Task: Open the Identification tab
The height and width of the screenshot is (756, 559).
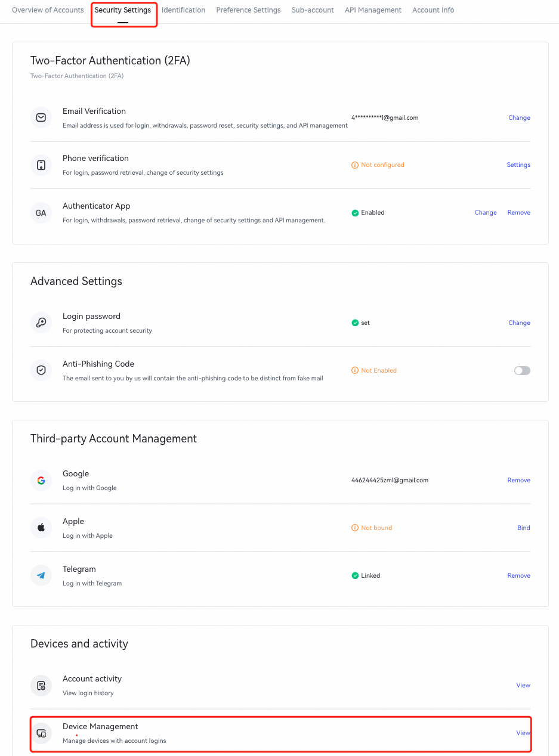Action: point(183,10)
